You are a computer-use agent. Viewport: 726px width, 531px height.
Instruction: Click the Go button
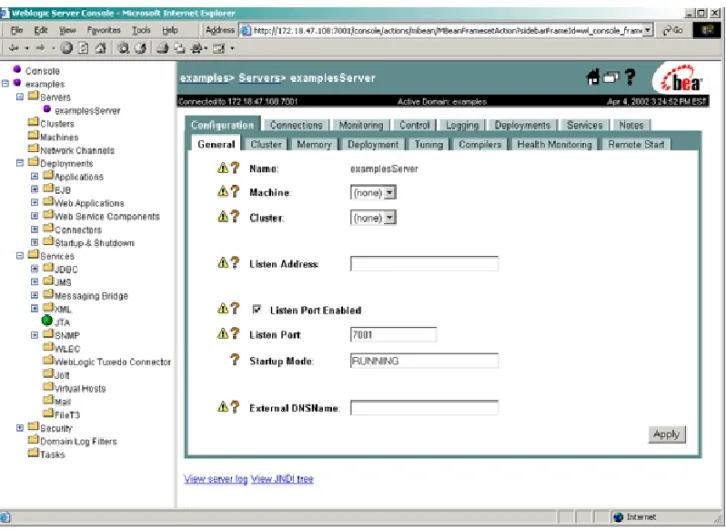click(x=674, y=30)
